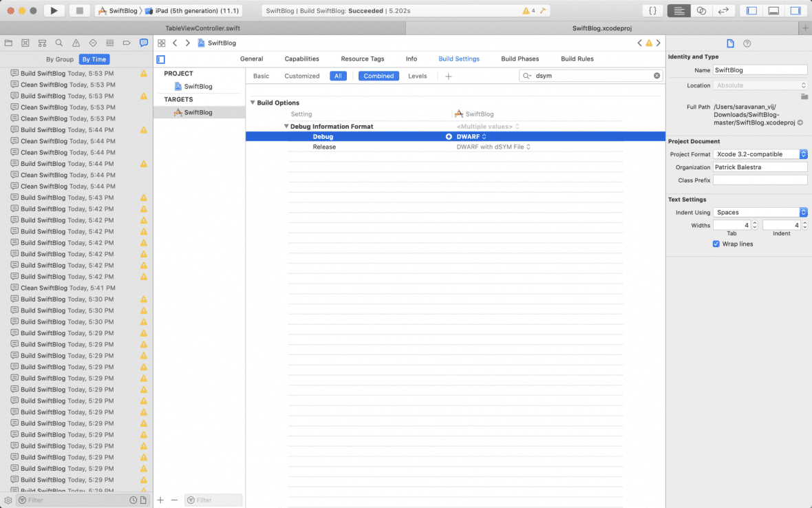
Task: Open the Project Format dropdown
Action: [x=760, y=154]
